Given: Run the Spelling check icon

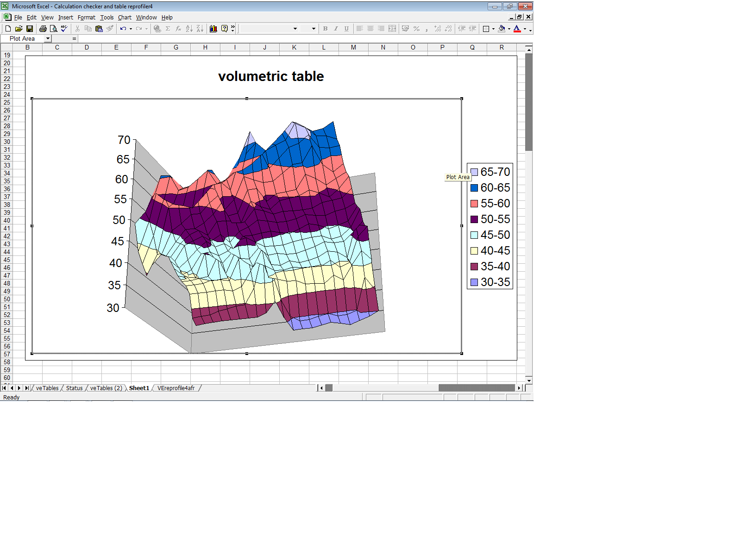Looking at the screenshot, I should pyautogui.click(x=64, y=29).
